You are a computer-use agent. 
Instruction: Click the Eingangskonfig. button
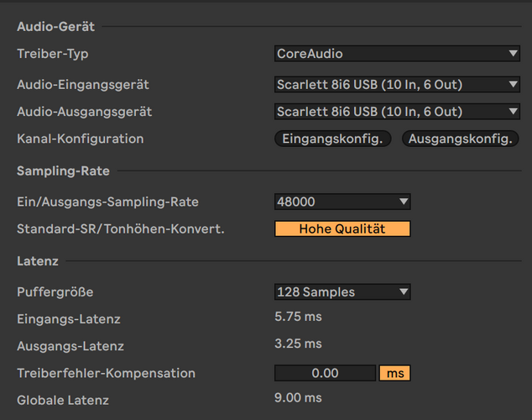click(333, 139)
